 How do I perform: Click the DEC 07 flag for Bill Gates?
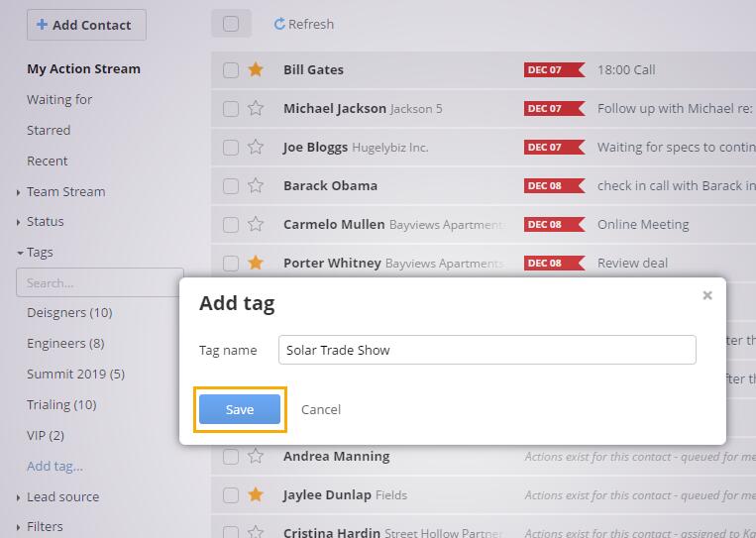[x=555, y=70]
